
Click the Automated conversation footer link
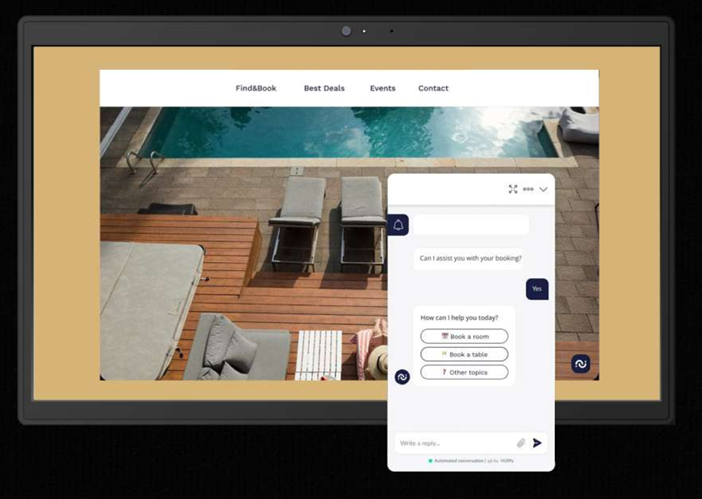[x=470, y=461]
